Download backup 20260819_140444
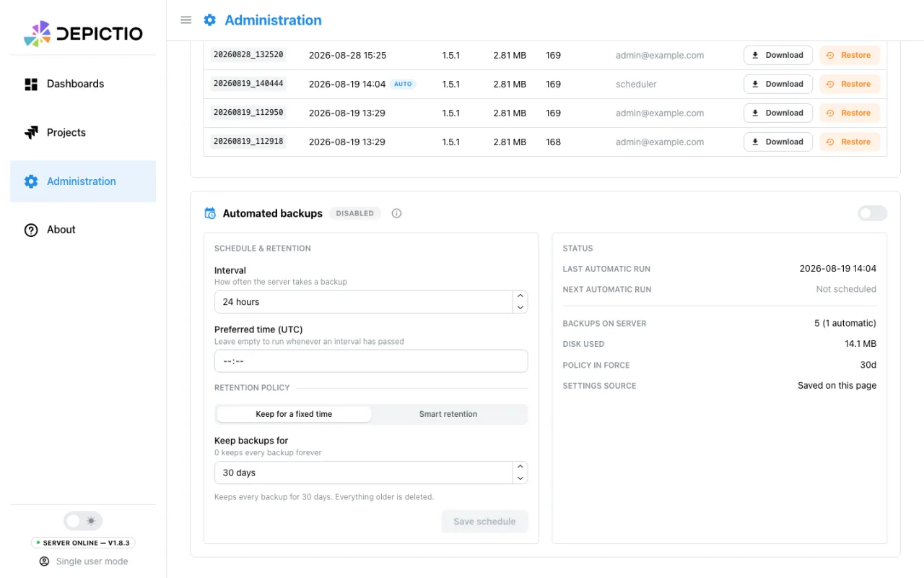Image resolution: width=924 pixels, height=578 pixels. coord(778,84)
